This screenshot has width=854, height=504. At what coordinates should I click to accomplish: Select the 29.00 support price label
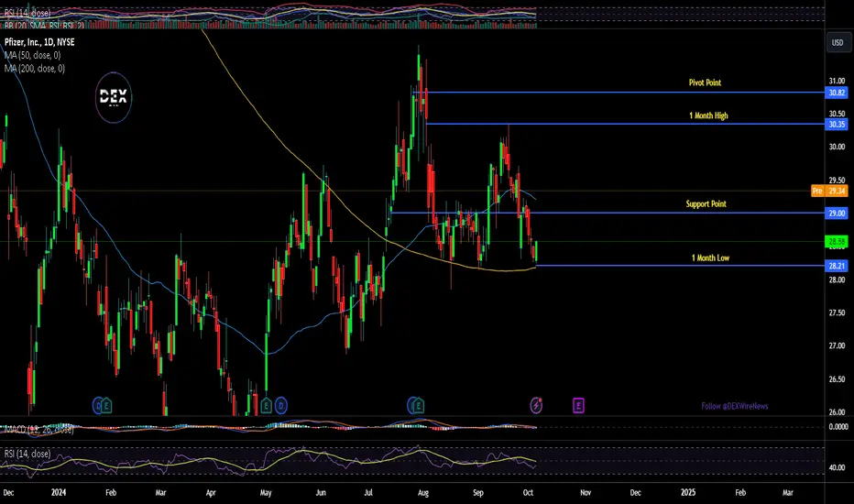click(x=837, y=213)
